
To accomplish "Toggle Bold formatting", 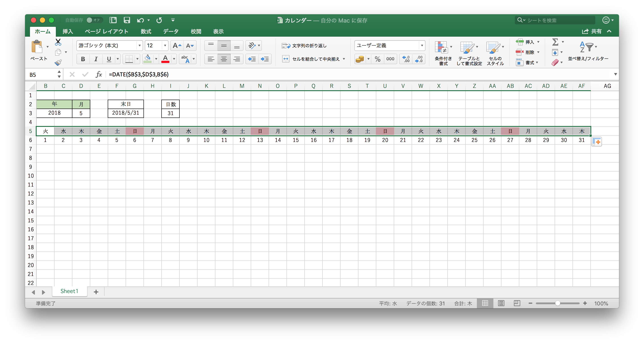I will click(x=83, y=59).
